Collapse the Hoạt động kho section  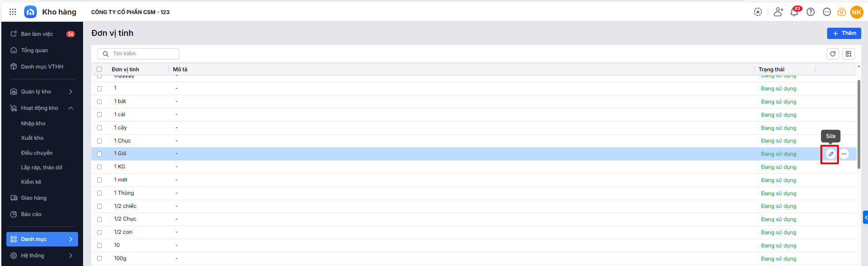[x=71, y=108]
